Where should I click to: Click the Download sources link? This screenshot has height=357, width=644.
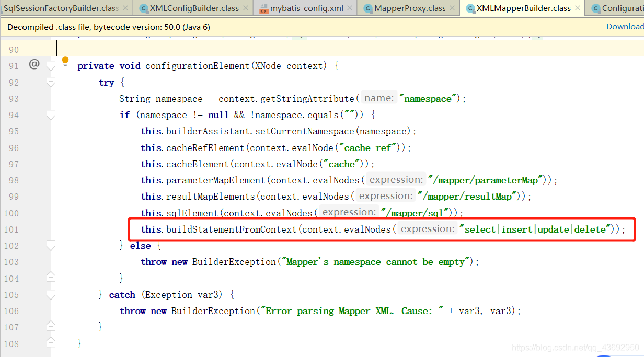[x=625, y=27]
